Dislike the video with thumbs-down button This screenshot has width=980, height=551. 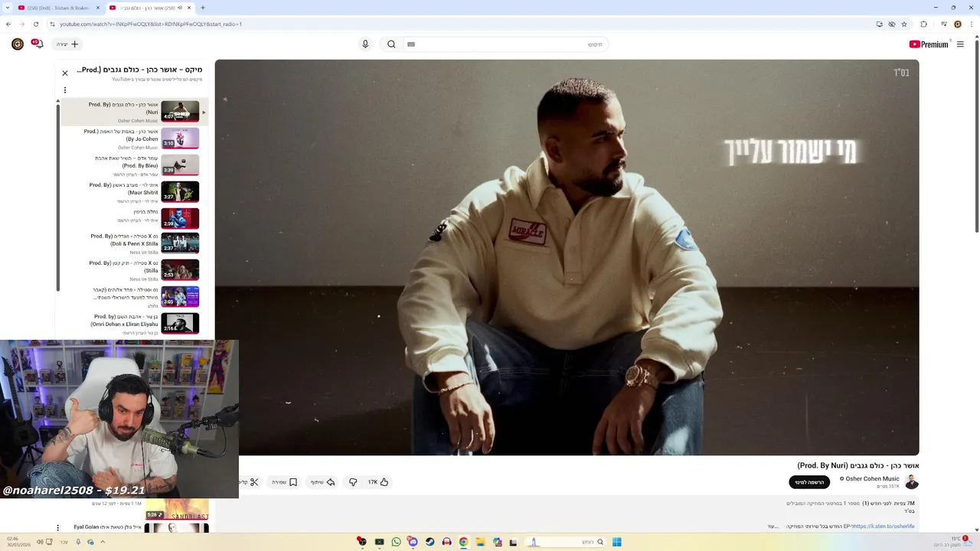(353, 482)
